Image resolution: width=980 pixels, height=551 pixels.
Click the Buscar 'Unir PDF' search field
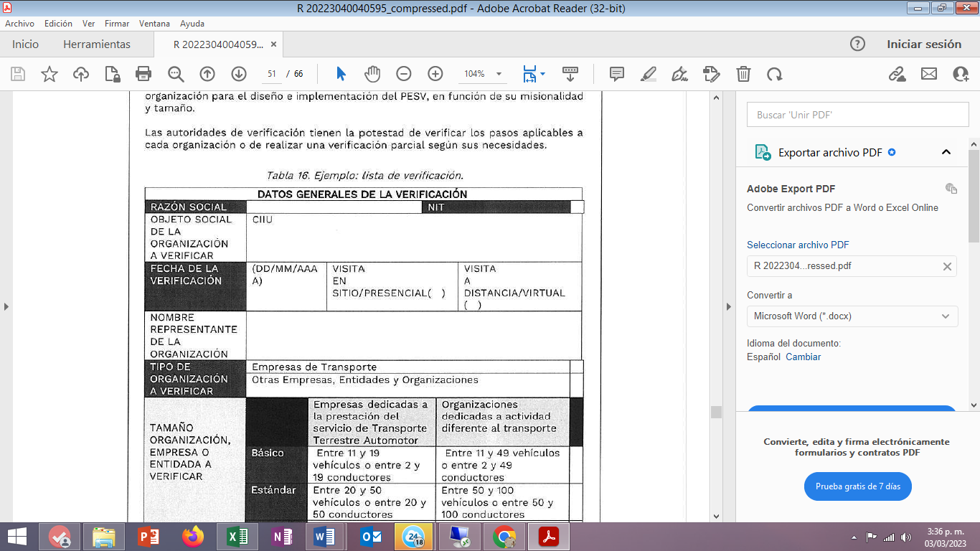852,115
